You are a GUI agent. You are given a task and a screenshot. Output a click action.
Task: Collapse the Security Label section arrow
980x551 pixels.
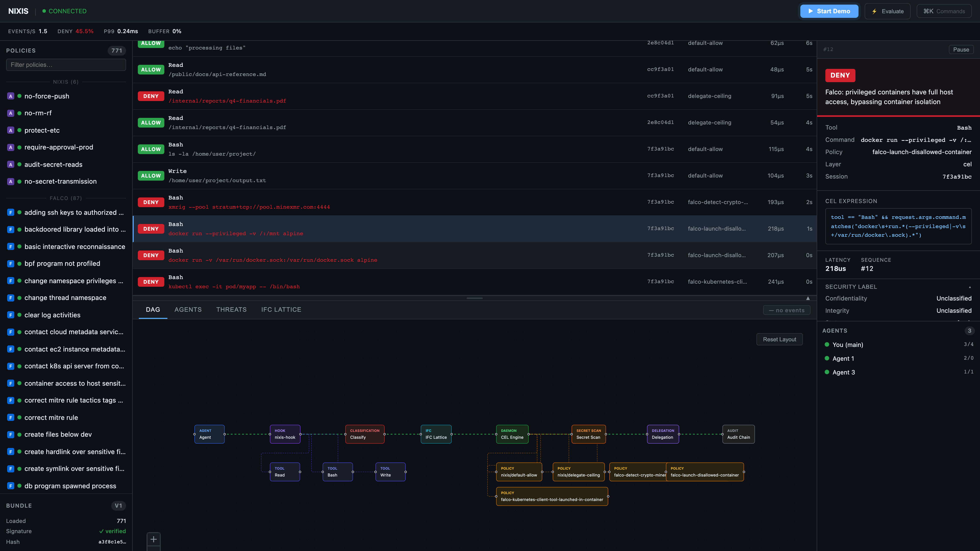click(x=970, y=287)
